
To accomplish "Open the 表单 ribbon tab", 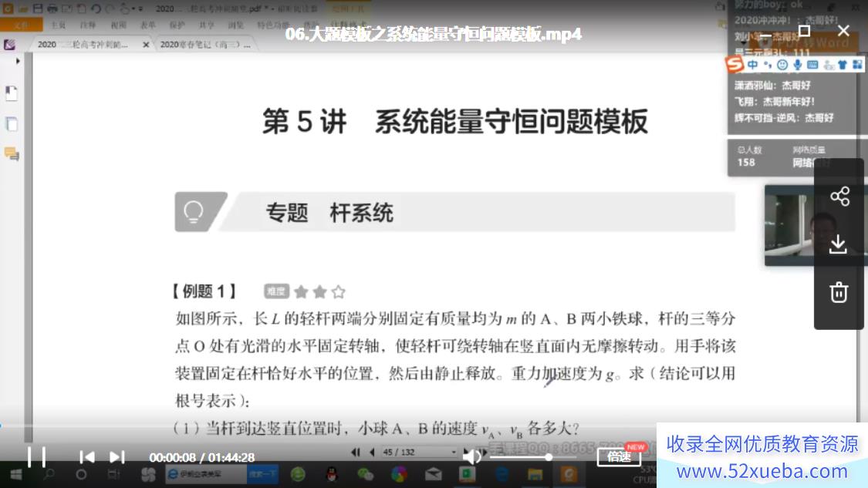I will (x=148, y=25).
